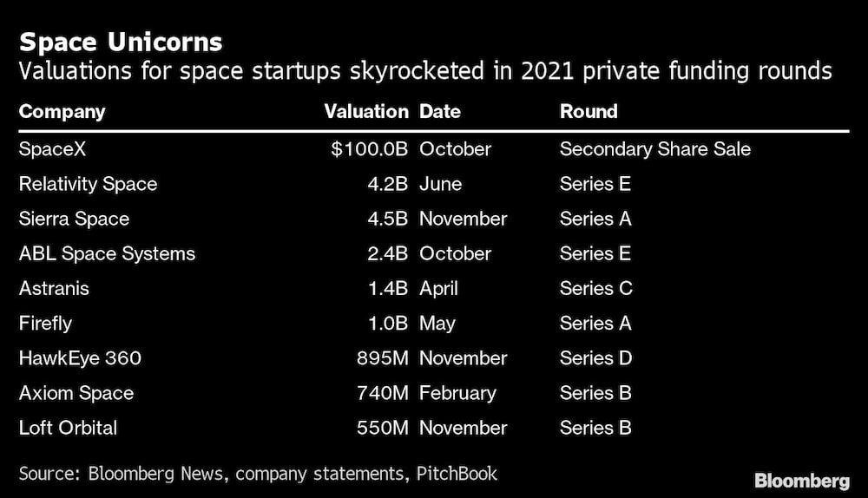
Task: Click the Date column header
Action: 440,111
